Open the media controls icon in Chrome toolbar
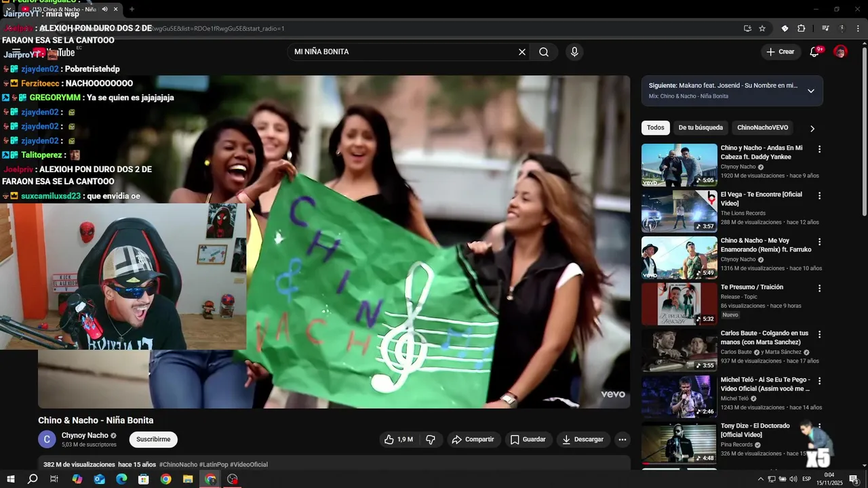This screenshot has height=488, width=868. tap(825, 28)
